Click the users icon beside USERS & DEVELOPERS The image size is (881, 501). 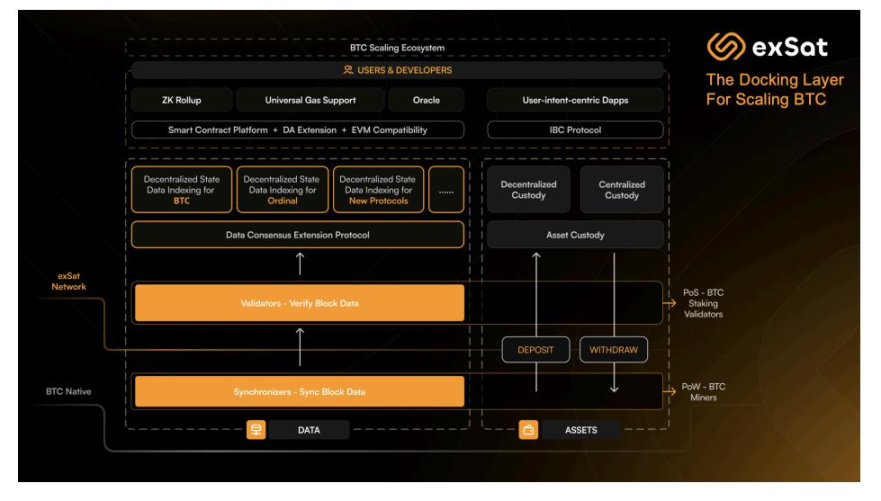coord(348,70)
